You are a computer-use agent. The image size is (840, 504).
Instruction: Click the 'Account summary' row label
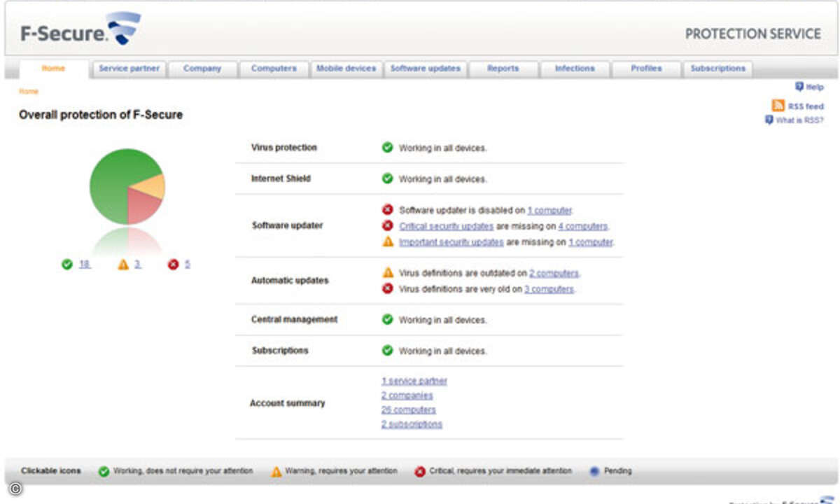[287, 403]
